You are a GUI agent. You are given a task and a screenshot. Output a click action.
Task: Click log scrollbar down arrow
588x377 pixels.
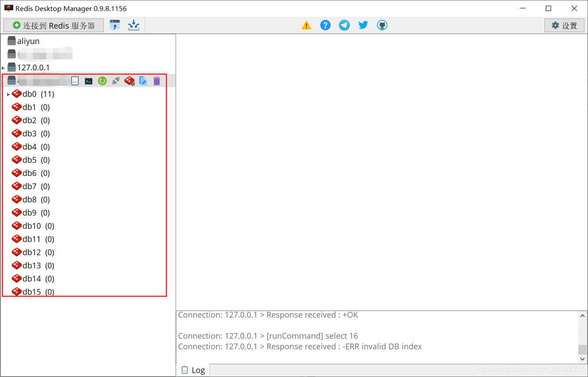(x=583, y=359)
